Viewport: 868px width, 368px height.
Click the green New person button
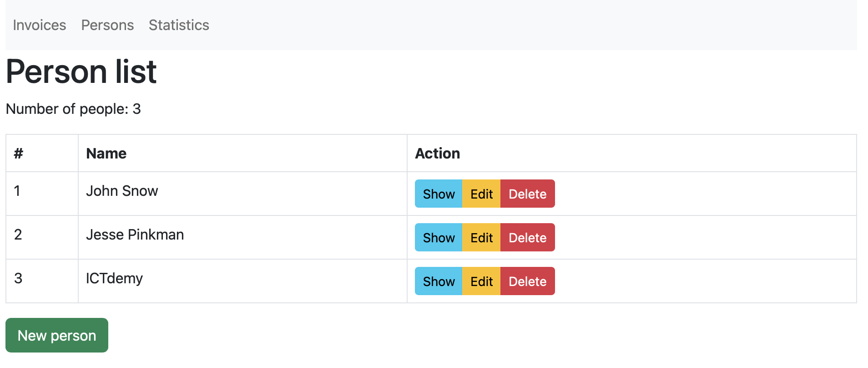coord(57,336)
